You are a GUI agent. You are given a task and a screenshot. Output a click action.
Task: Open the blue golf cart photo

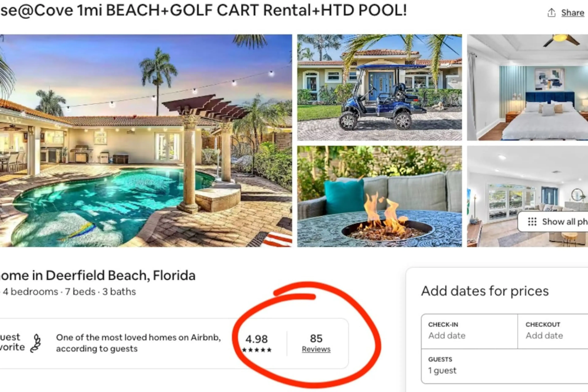tap(379, 87)
